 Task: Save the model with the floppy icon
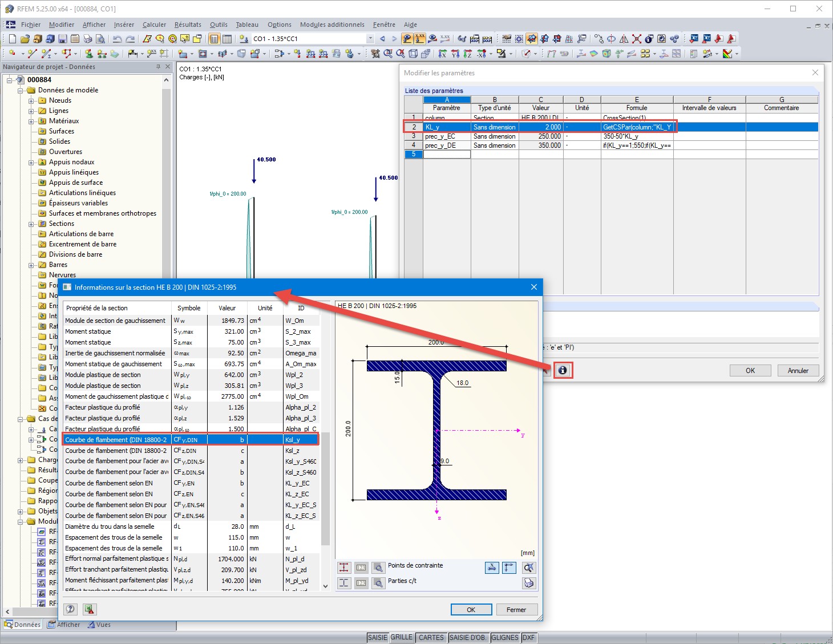coord(62,39)
